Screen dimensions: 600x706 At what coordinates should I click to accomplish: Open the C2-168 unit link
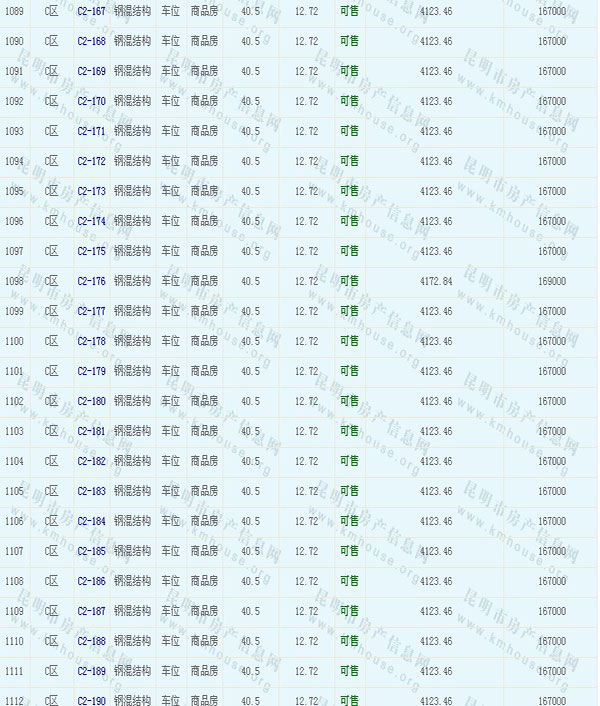click(x=91, y=41)
